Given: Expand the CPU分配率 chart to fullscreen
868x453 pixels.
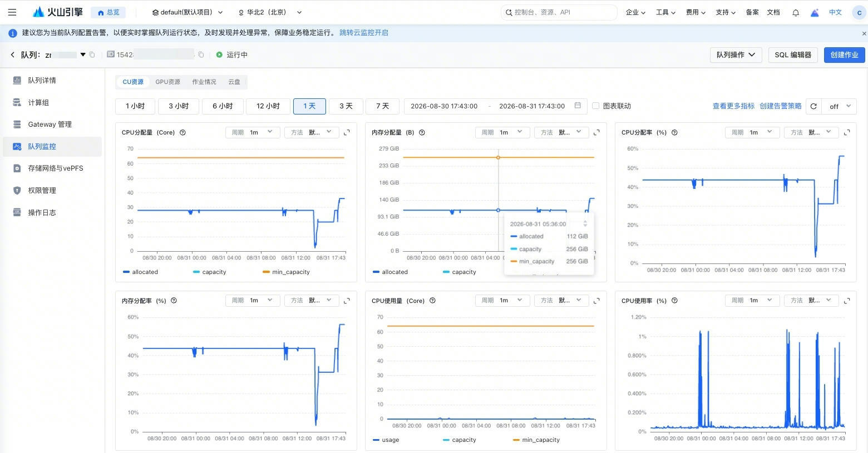Looking at the screenshot, I should [x=847, y=132].
